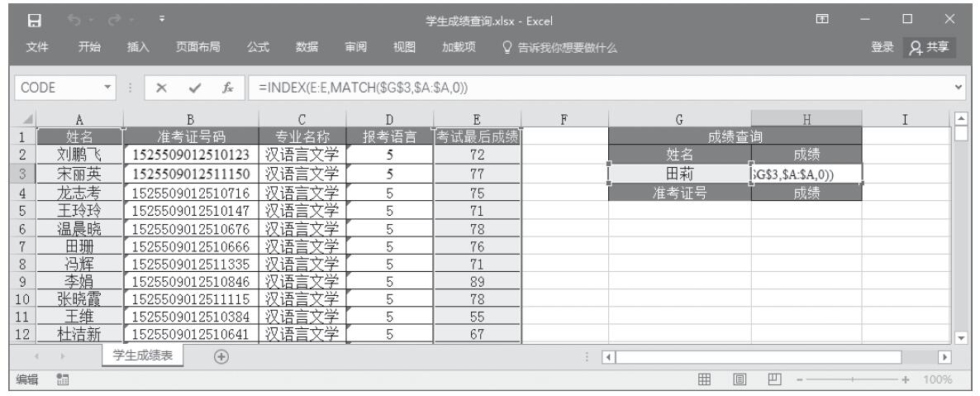Open the Name Box dropdown arrow
The width and height of the screenshot is (980, 396).
click(110, 87)
